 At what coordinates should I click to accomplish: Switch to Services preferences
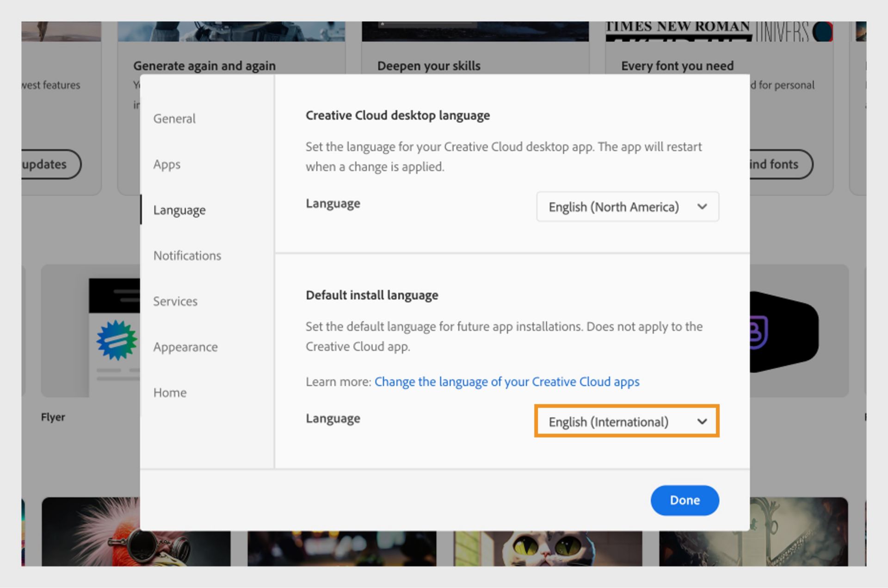pos(175,301)
